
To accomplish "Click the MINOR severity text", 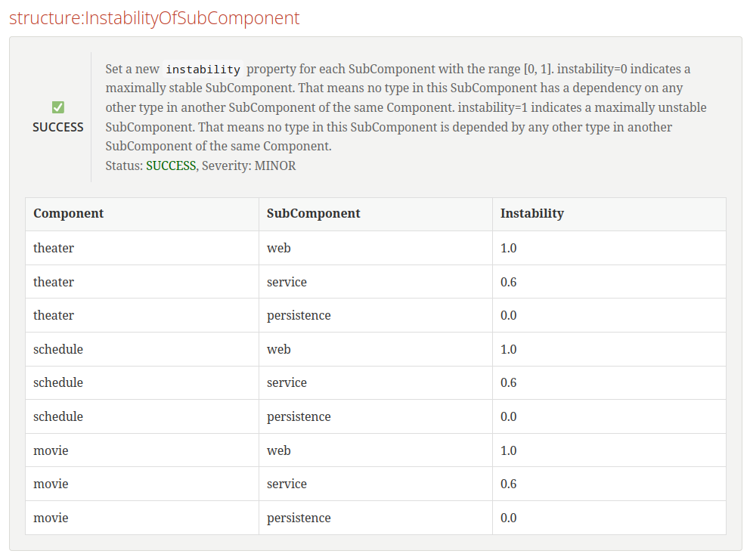I will pyautogui.click(x=275, y=166).
